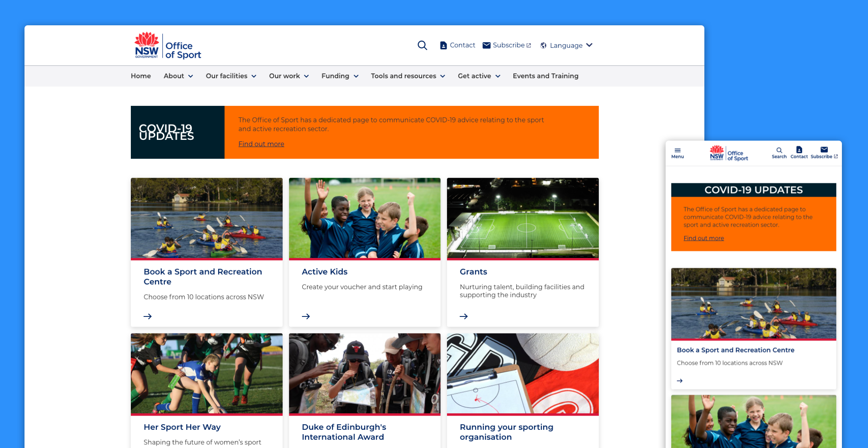Screen dimensions: 868x448
Task: Click Find out more in desktop COVID banner
Action: click(261, 144)
